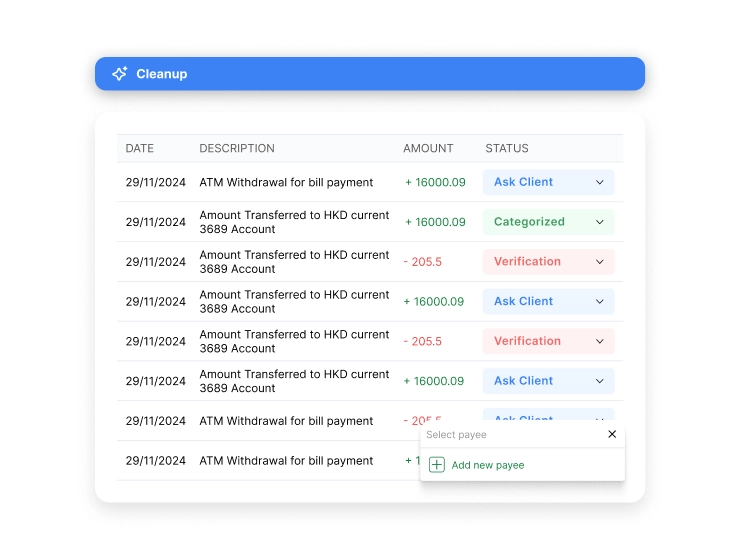Focus the Select payee search field

pyautogui.click(x=510, y=435)
